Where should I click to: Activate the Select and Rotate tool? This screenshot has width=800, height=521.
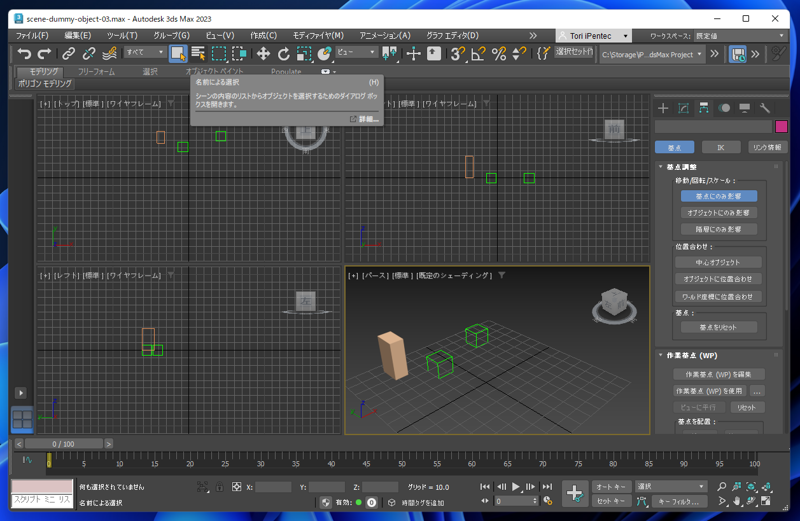tap(283, 54)
